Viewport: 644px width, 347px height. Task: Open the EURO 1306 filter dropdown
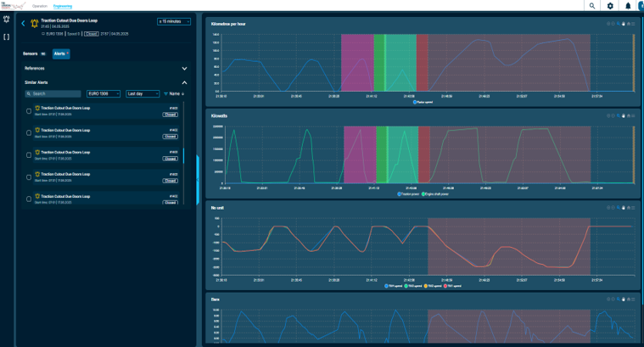point(104,93)
